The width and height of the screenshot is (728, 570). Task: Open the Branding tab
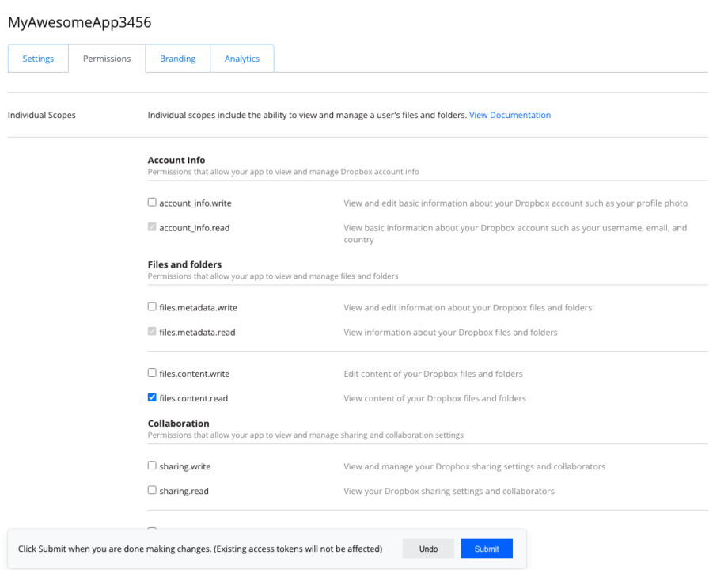point(177,58)
